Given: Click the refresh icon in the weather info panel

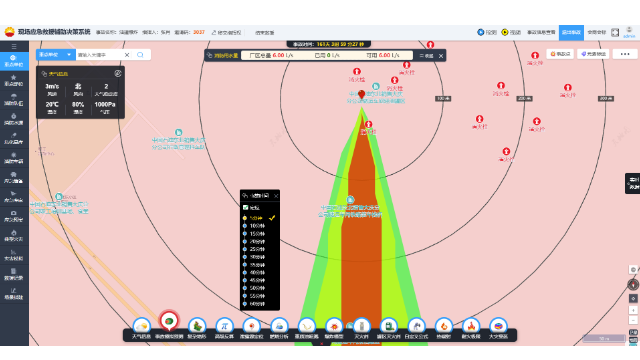Looking at the screenshot, I should pos(118,73).
